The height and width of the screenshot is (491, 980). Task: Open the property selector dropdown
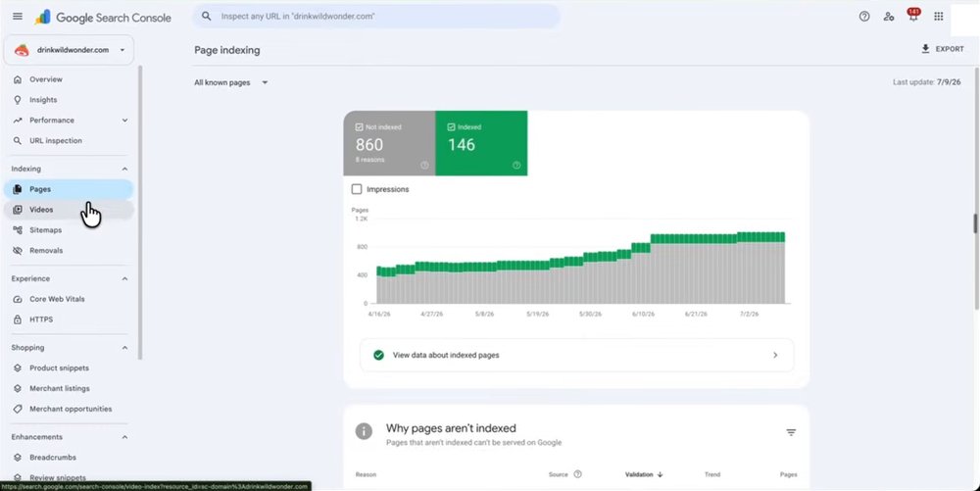click(x=69, y=50)
